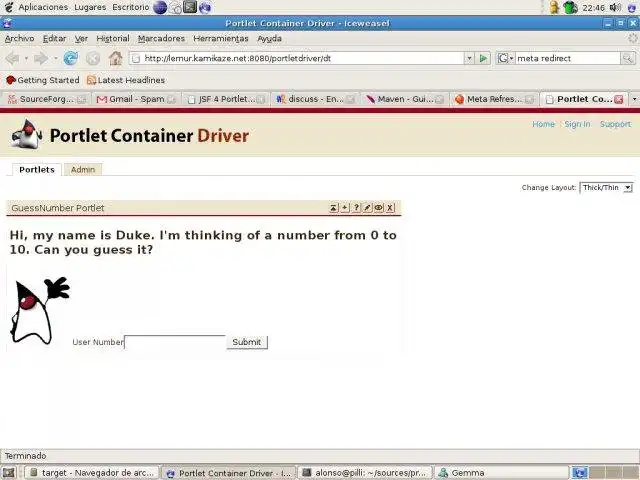
Task: Expand the URL bar history dropdown
Action: [x=469, y=58]
